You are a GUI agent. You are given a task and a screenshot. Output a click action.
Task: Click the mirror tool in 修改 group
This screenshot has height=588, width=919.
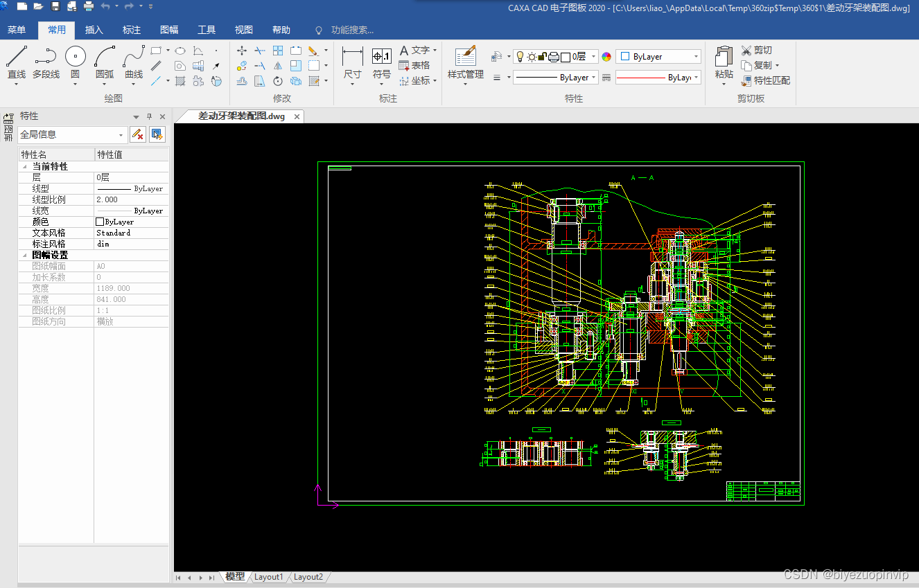pyautogui.click(x=278, y=66)
